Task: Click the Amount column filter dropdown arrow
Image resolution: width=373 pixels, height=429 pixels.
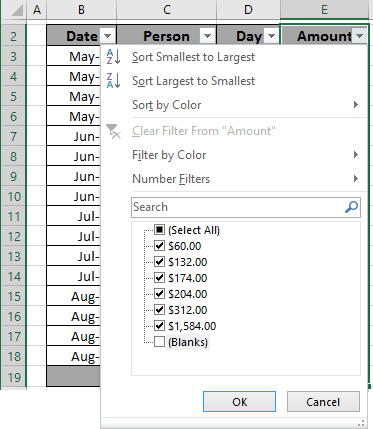Action: (360, 36)
